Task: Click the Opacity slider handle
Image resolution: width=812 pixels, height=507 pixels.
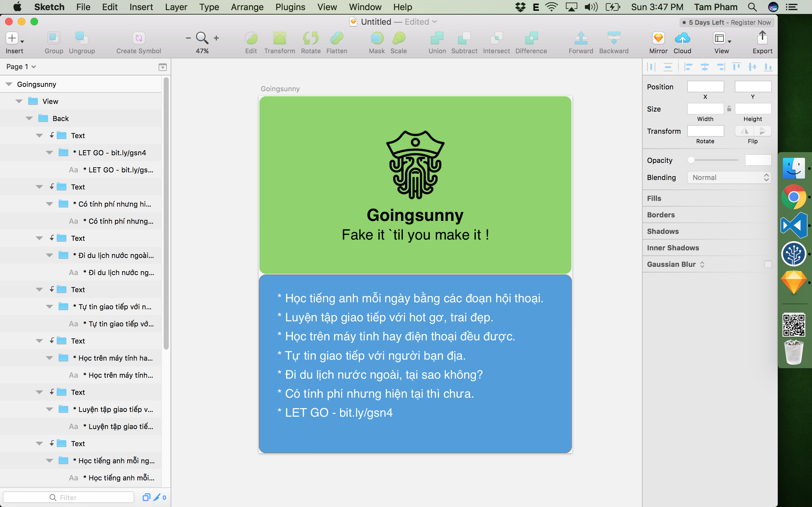Action: 691,160
